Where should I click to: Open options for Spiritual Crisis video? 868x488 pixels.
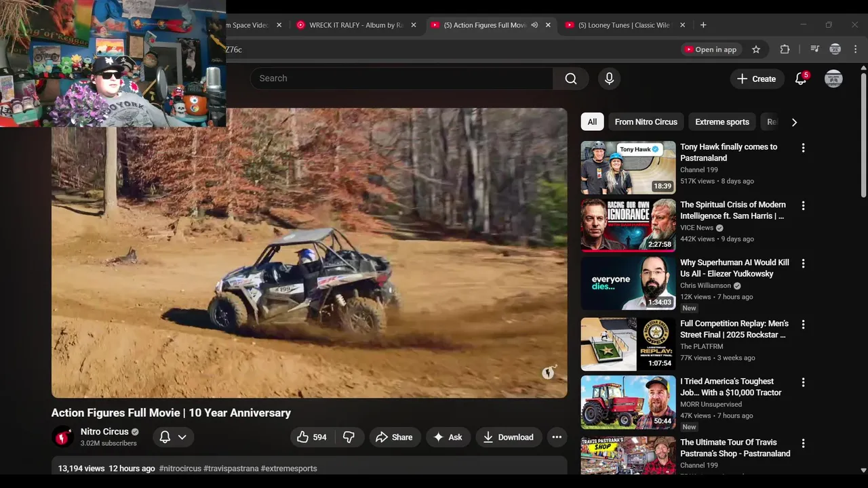pyautogui.click(x=803, y=205)
